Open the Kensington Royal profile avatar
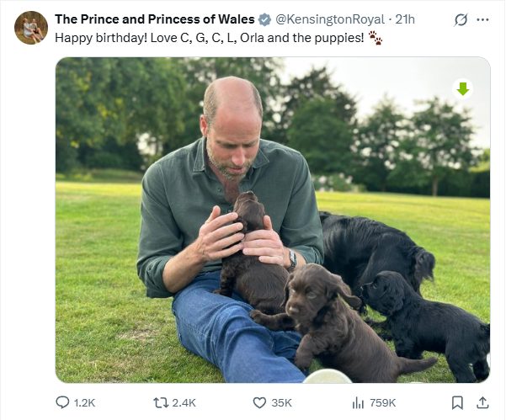The image size is (506, 420). coord(31,28)
